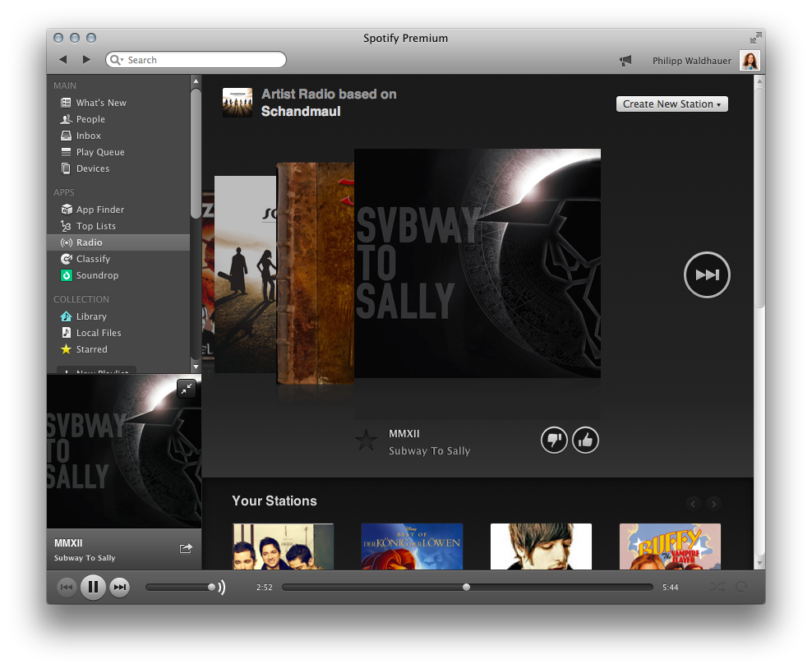Launch the Sounddrop app
Image resolution: width=812 pixels, height=669 pixels.
[x=97, y=275]
